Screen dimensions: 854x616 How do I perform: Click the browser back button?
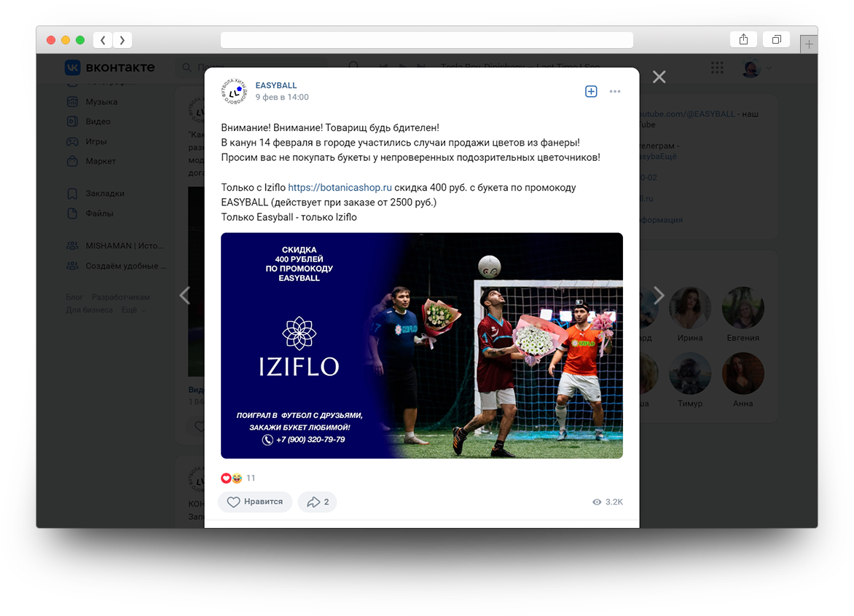point(103,40)
